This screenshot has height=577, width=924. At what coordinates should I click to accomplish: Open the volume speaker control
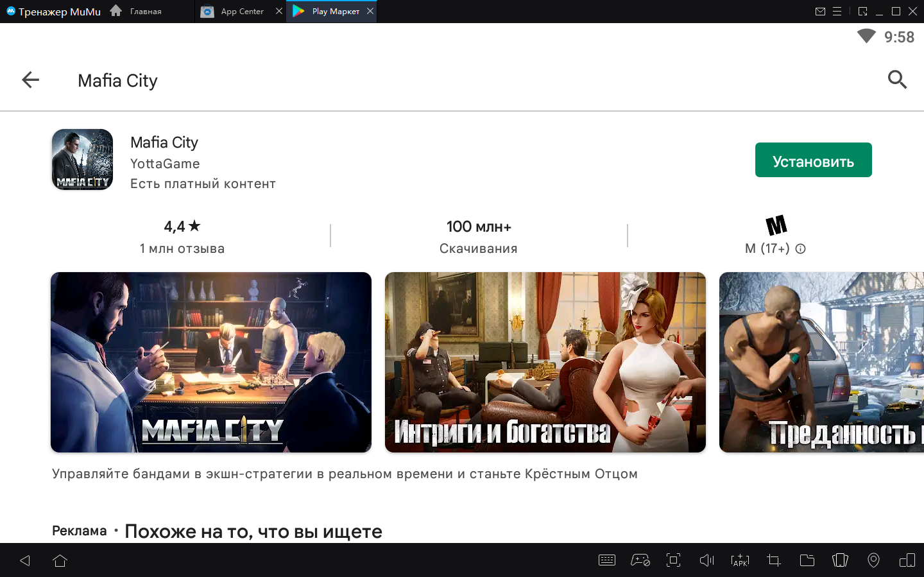coord(706,560)
